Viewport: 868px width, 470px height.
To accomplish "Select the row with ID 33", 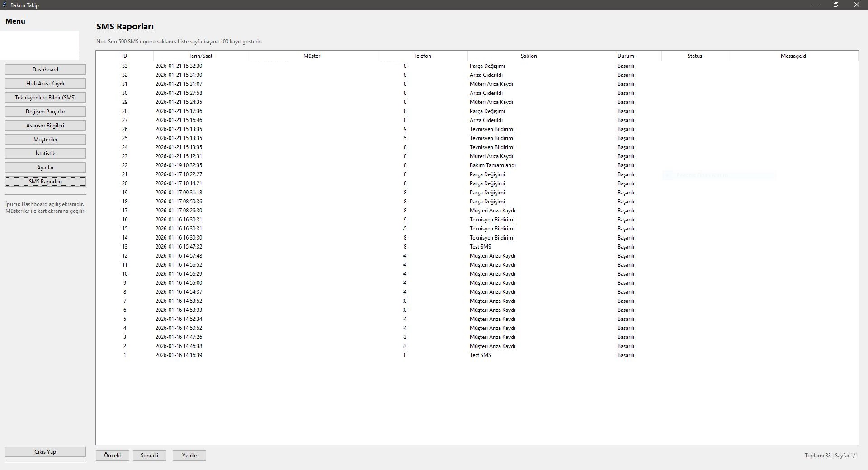I will pyautogui.click(x=316, y=66).
